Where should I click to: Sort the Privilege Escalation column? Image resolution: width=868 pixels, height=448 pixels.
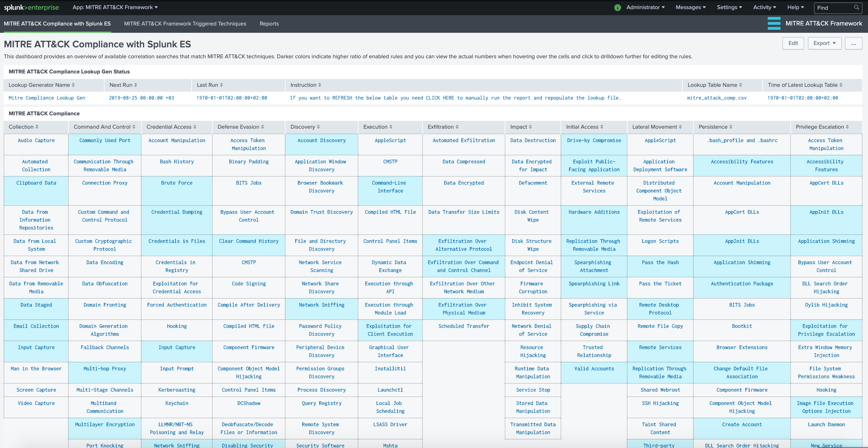pos(822,127)
